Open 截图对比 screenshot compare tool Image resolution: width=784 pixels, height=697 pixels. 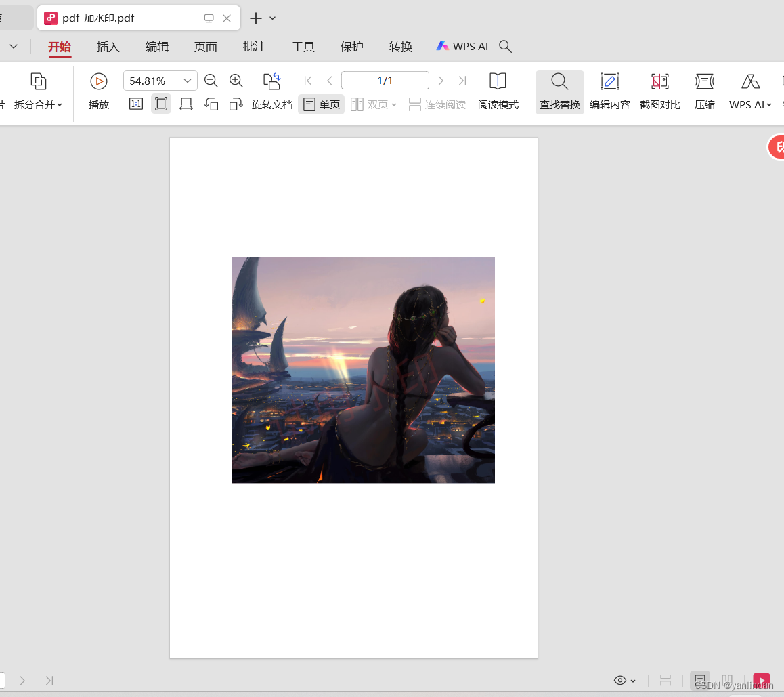(660, 91)
